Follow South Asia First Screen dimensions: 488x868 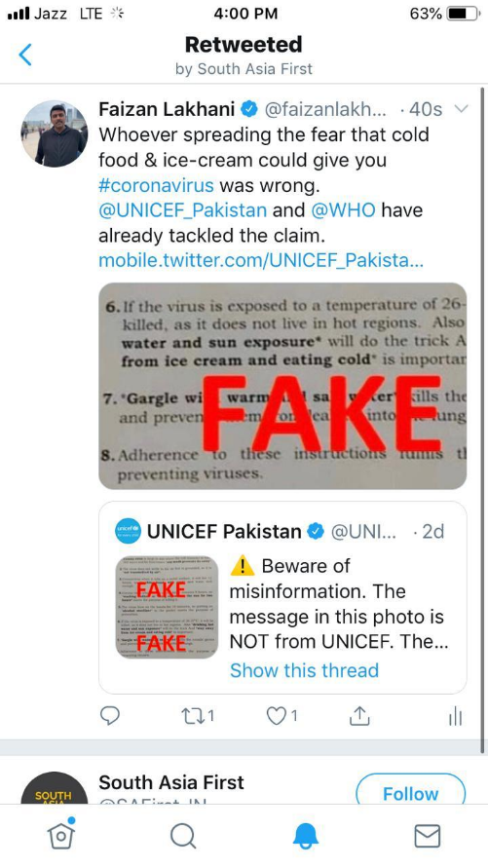coord(410,790)
